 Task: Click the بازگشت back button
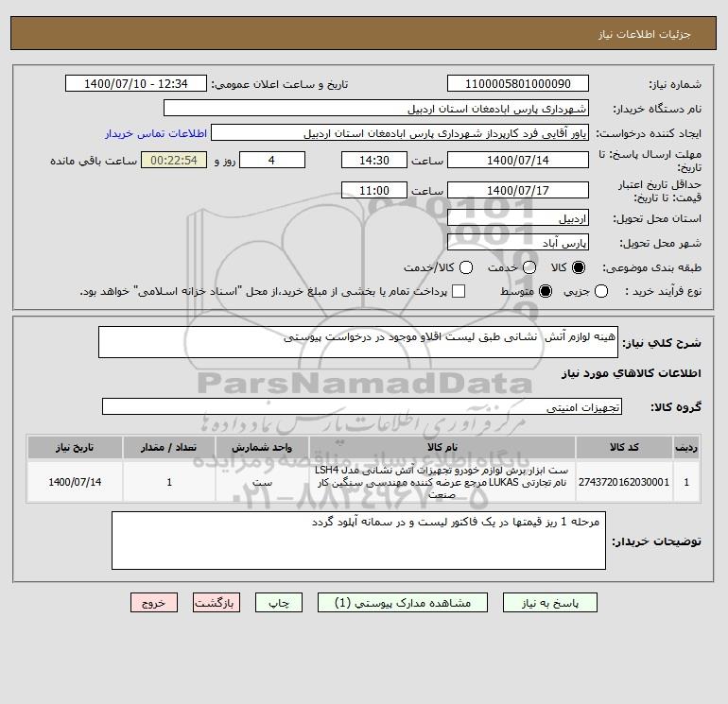[x=217, y=603]
